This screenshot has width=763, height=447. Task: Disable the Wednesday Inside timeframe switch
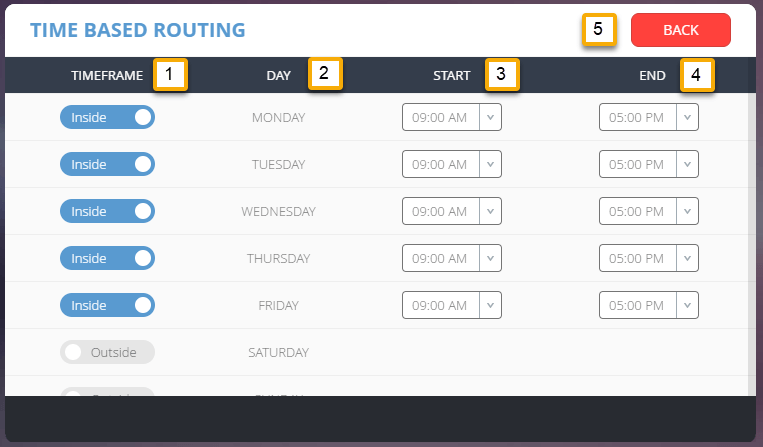pos(107,211)
